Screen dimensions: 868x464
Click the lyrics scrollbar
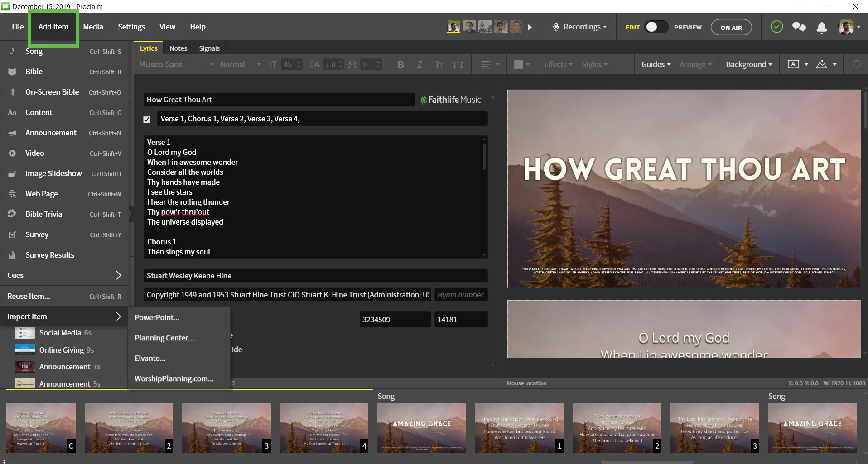[x=484, y=157]
